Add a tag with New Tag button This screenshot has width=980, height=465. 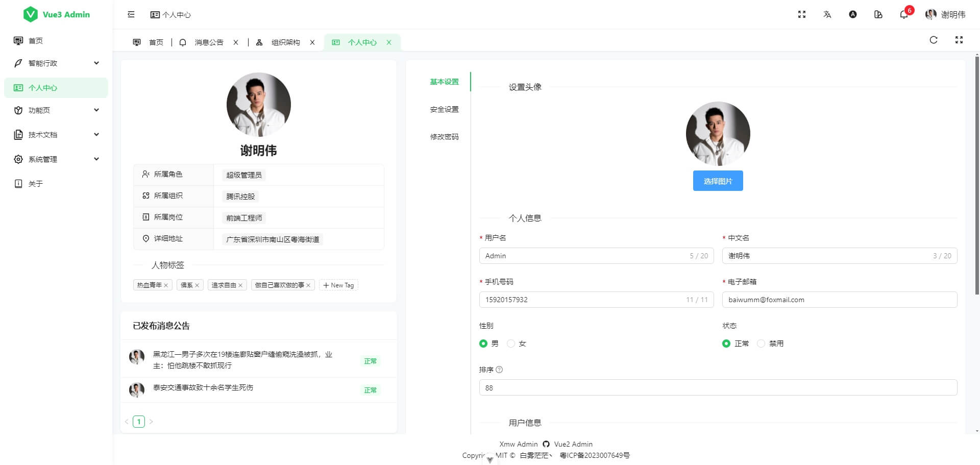338,285
